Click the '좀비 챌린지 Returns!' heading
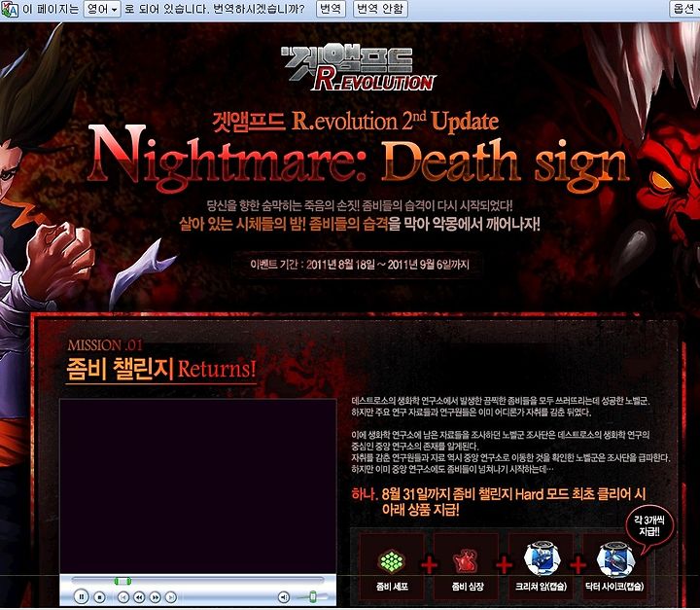 (x=160, y=369)
